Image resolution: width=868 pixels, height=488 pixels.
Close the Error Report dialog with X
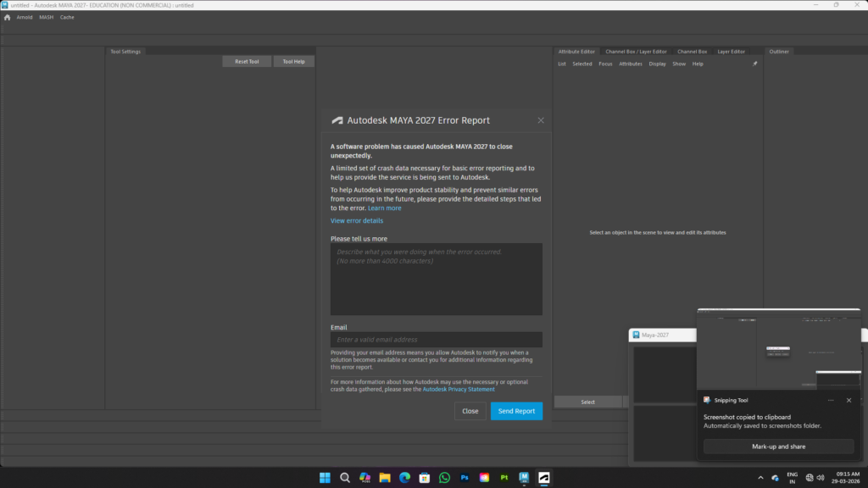tap(541, 120)
